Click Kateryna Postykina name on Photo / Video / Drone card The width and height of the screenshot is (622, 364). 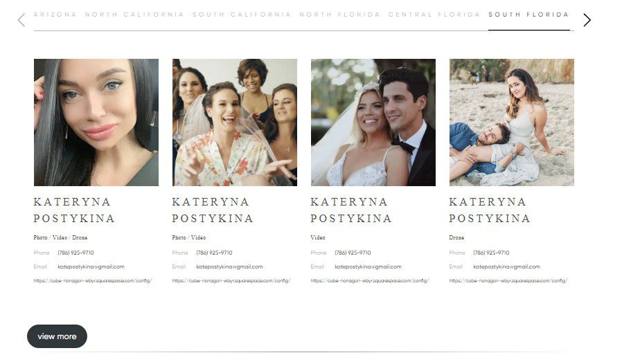coord(74,210)
